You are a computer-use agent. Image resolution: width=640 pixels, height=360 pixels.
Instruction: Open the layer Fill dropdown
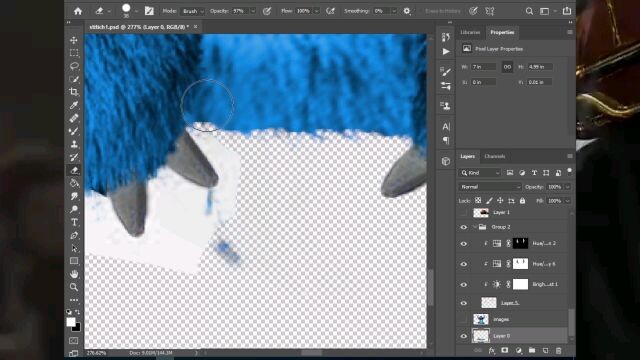[567, 201]
